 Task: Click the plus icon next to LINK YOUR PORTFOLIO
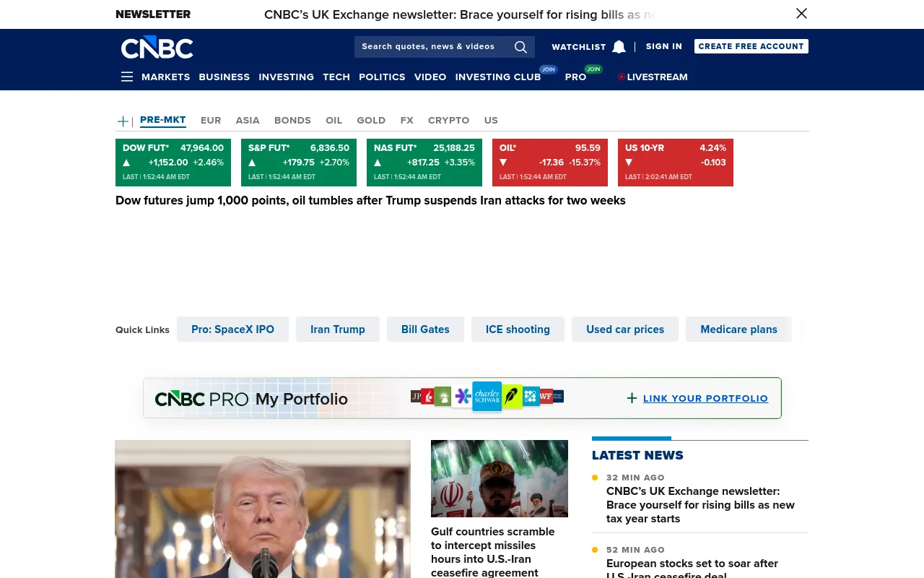click(x=632, y=398)
